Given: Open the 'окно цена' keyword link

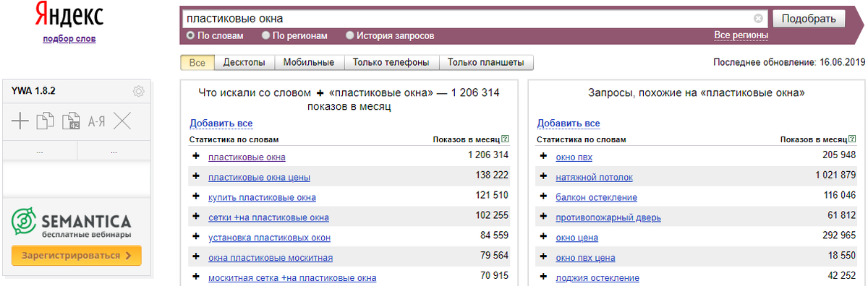Looking at the screenshot, I should pos(576,238).
